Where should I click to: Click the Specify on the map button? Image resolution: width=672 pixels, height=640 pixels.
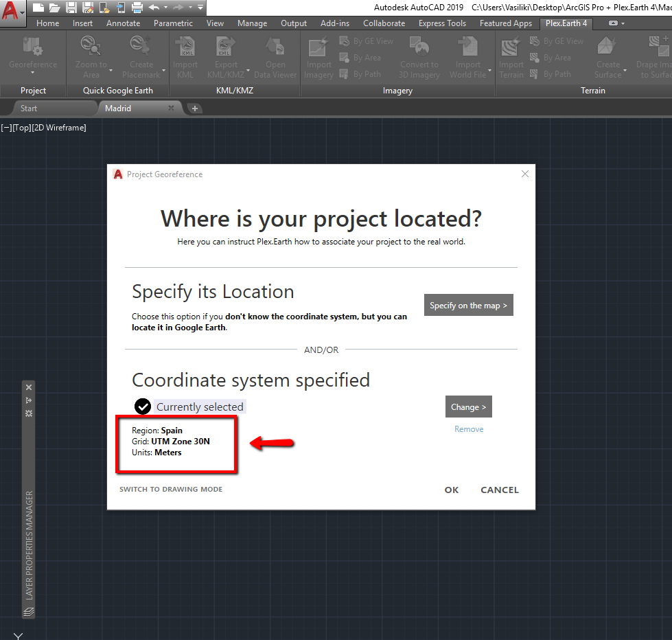pyautogui.click(x=468, y=305)
